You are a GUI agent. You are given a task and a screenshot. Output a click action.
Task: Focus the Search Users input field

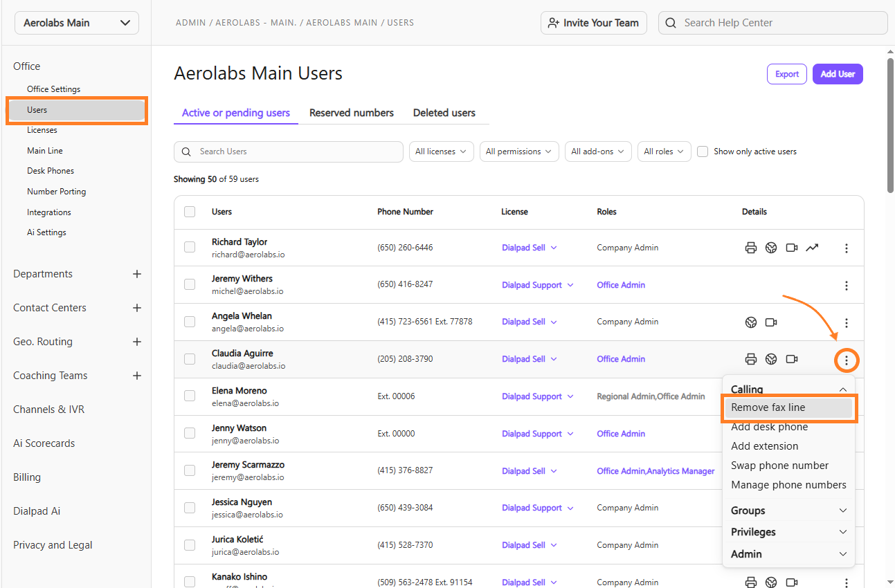pos(289,151)
